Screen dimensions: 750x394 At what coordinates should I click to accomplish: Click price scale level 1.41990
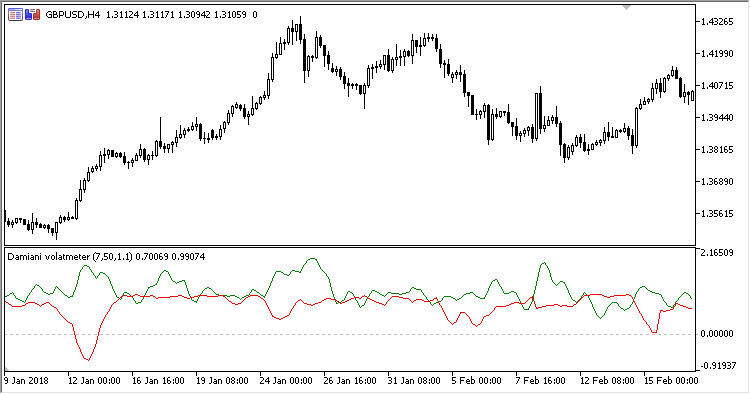click(x=717, y=54)
